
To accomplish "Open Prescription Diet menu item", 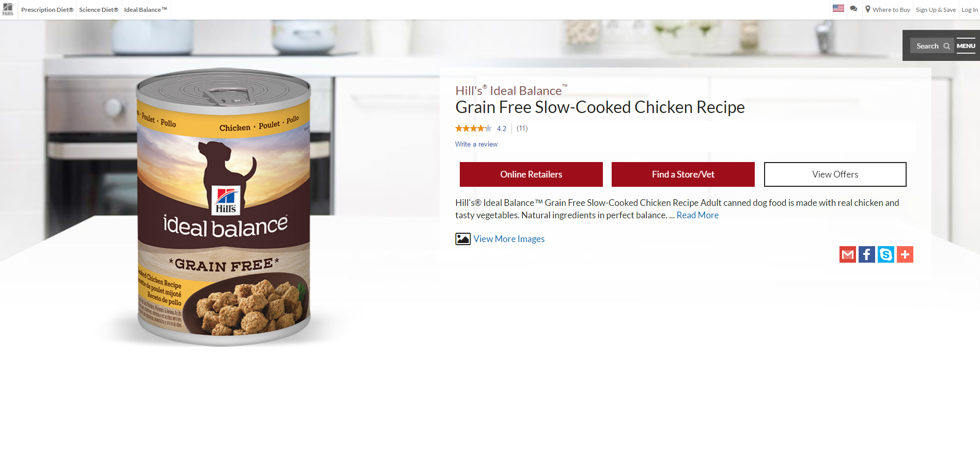I will click(x=47, y=10).
